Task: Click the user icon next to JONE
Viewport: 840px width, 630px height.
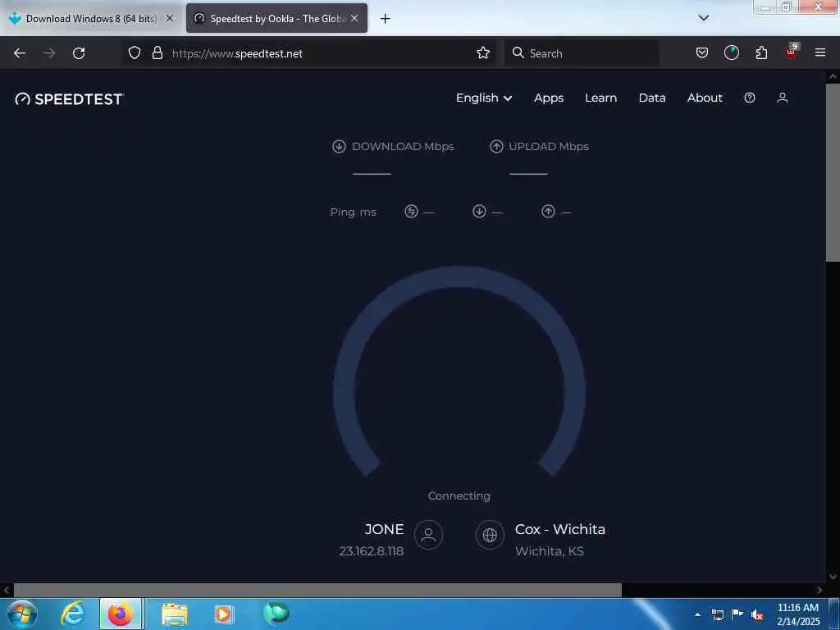Action: coord(428,535)
